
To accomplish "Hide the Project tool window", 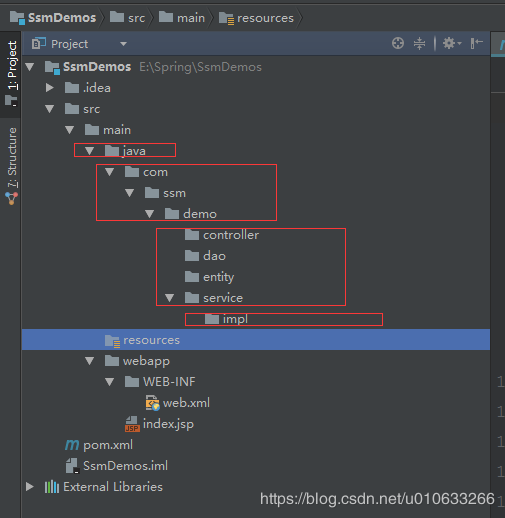I will point(477,43).
